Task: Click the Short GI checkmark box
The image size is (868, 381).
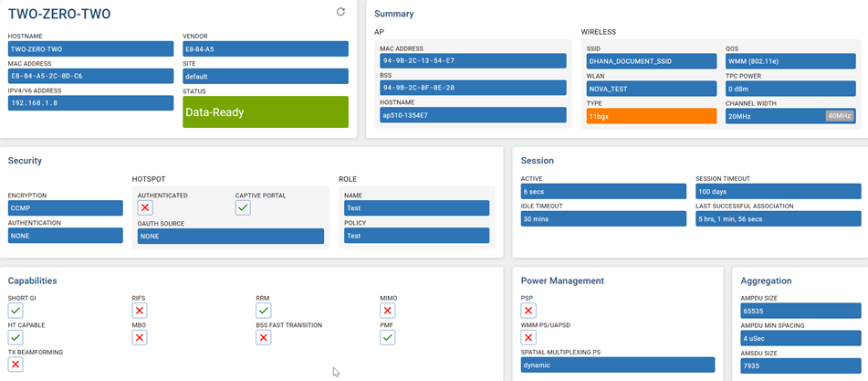Action: click(16, 311)
